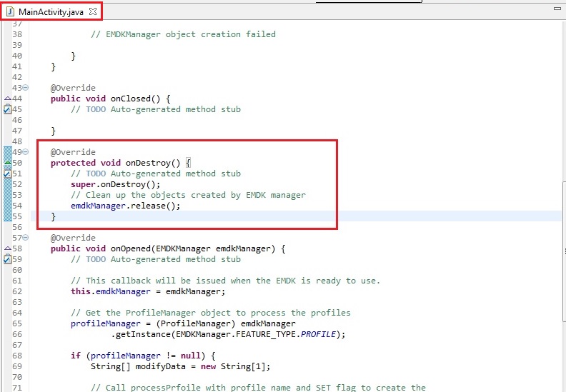Screen dimensions: 566x392
Task: Collapse the onClosed method at line 43
Action: tap(26, 88)
